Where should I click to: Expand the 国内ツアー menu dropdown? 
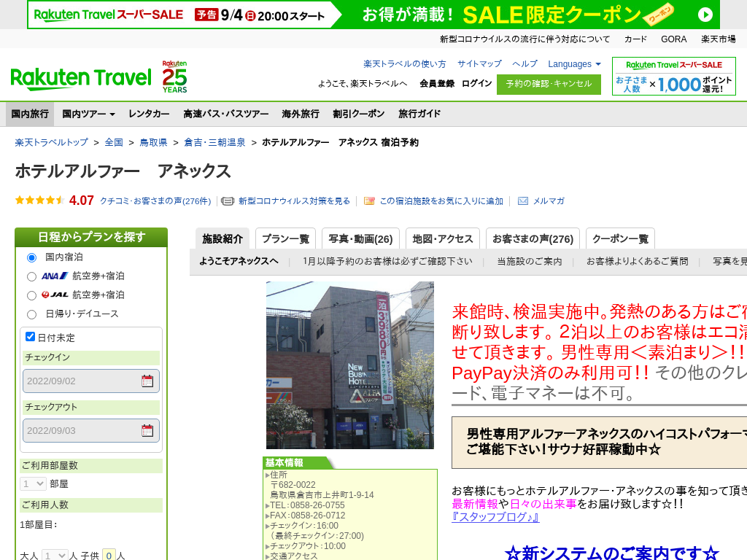[88, 114]
